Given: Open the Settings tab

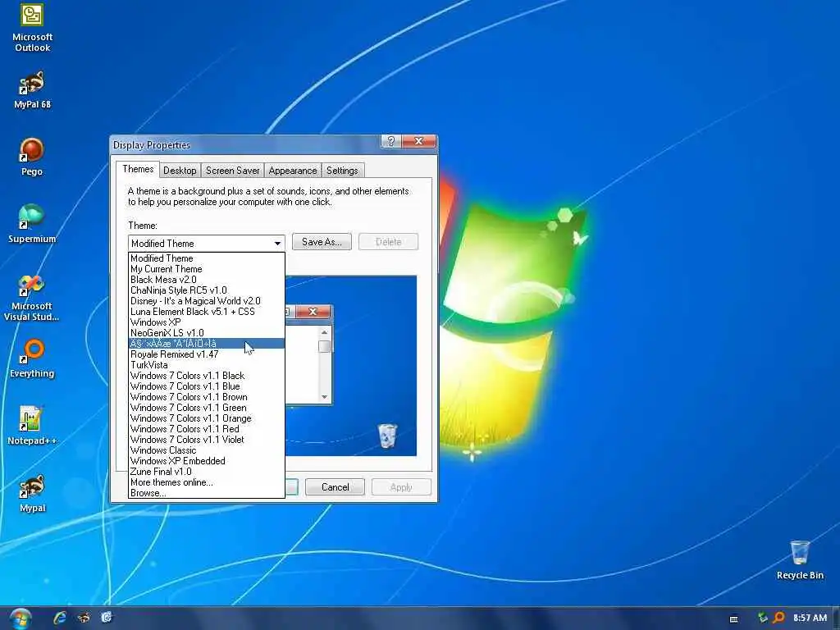Looking at the screenshot, I should pyautogui.click(x=342, y=171).
